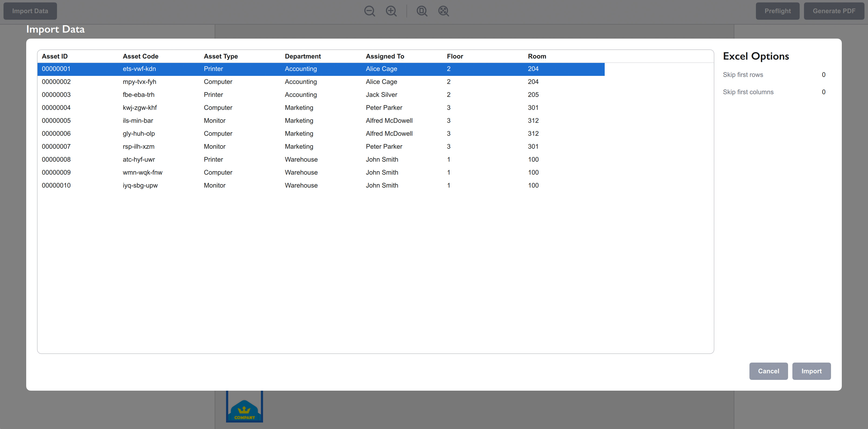Edit the Skip first columns value

823,92
